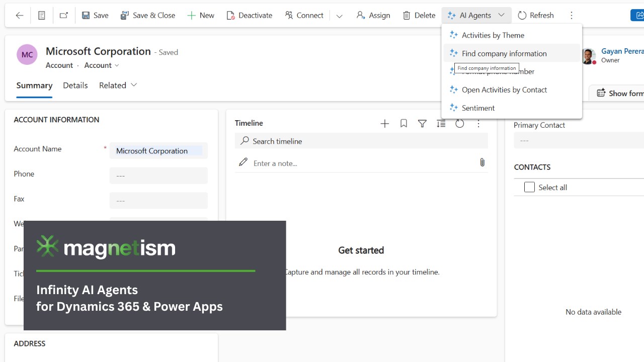
Task: Click the Search timeline box
Action: click(361, 141)
